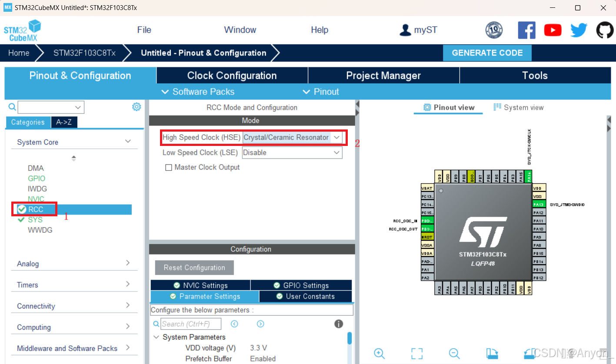Open the Facebook icon link
The height and width of the screenshot is (364, 616).
[x=526, y=30]
